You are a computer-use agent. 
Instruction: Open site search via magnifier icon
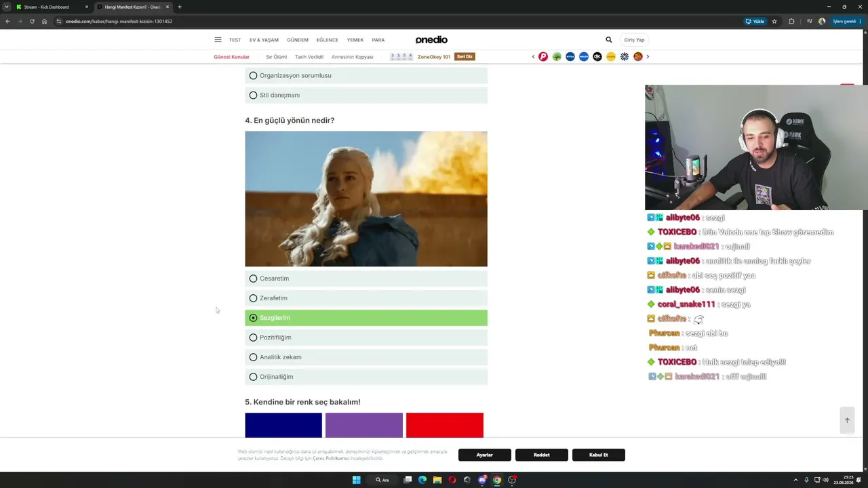click(x=608, y=40)
